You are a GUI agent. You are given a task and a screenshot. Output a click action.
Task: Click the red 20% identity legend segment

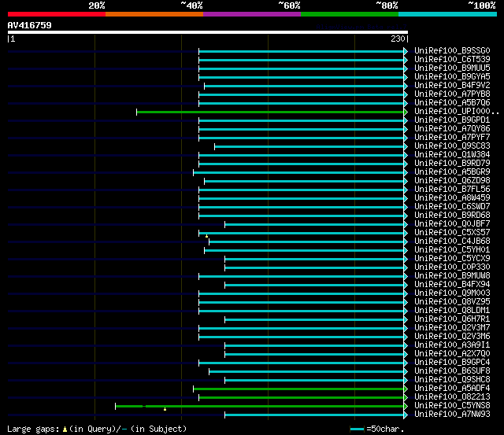tap(57, 14)
